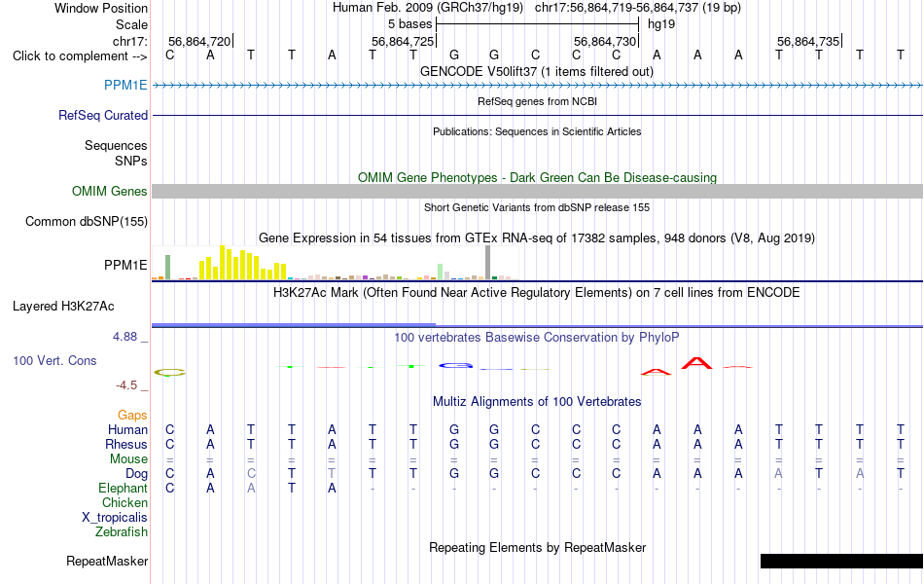Click the orange Gaps label
Screen dimensions: 924x584
pos(132,416)
